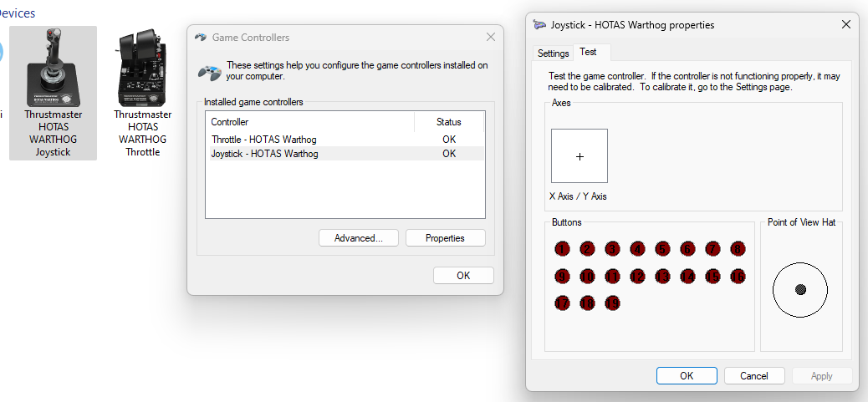
Task: Click button indicator 8 in Buttons group
Action: [x=738, y=249]
